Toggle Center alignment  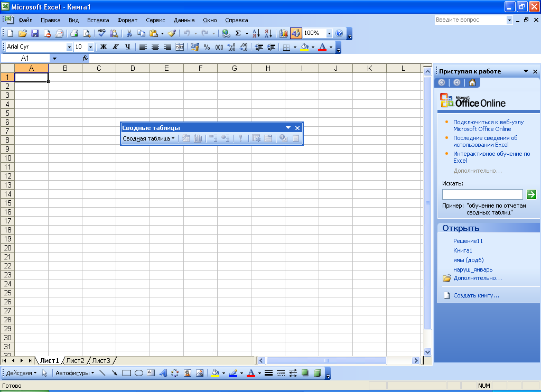(x=155, y=47)
